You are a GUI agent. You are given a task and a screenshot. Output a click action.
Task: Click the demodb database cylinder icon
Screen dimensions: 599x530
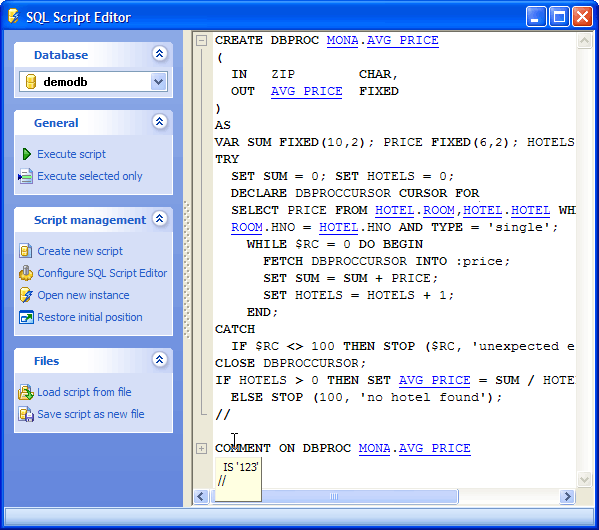(x=31, y=82)
